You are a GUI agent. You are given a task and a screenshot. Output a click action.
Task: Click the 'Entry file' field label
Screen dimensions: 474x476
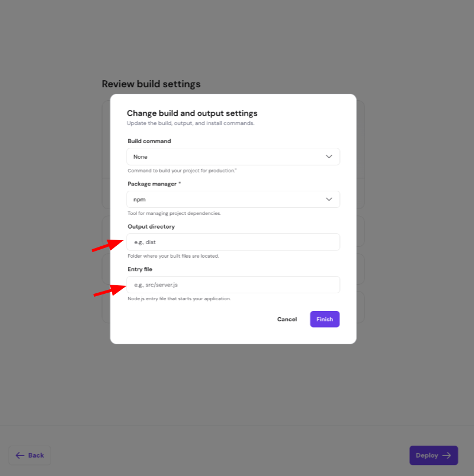pyautogui.click(x=140, y=269)
